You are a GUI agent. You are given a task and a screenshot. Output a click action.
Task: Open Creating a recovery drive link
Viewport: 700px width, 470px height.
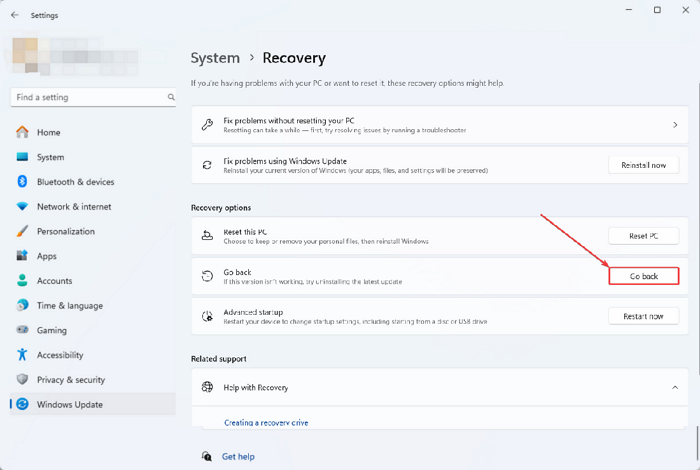pyautogui.click(x=266, y=423)
